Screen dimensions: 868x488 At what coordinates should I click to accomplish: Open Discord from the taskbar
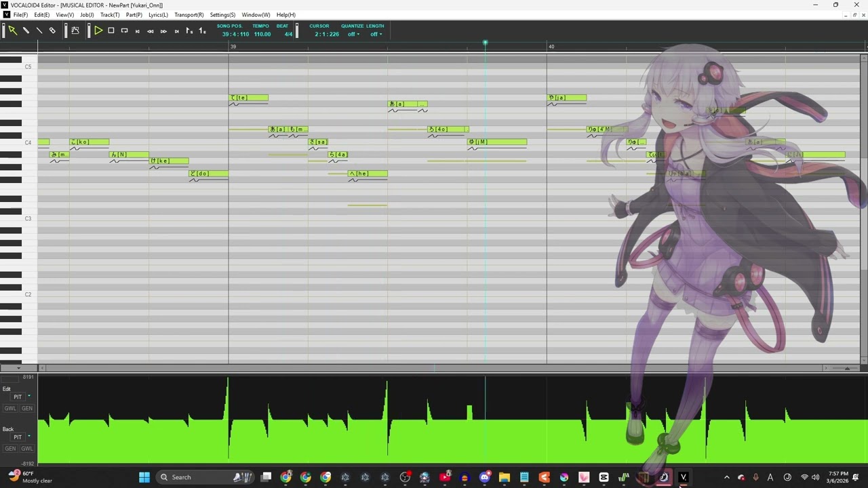pyautogui.click(x=484, y=477)
